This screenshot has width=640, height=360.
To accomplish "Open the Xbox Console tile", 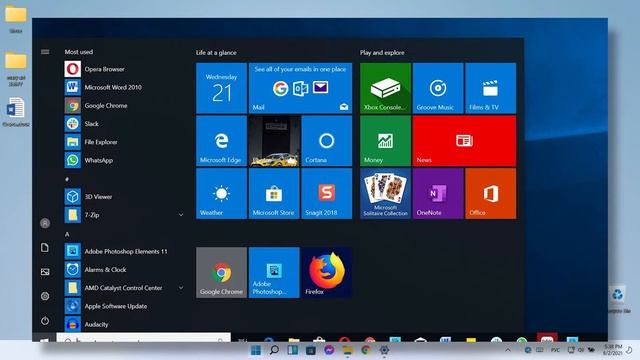I will [x=385, y=88].
